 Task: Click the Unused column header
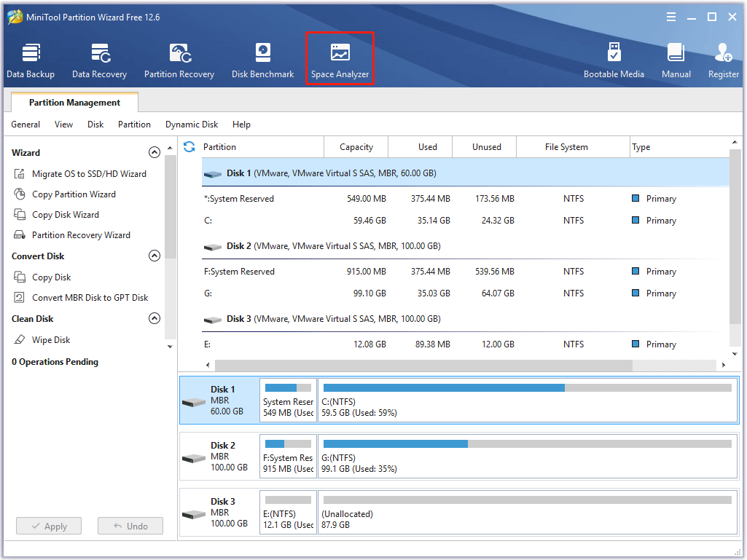(x=484, y=147)
